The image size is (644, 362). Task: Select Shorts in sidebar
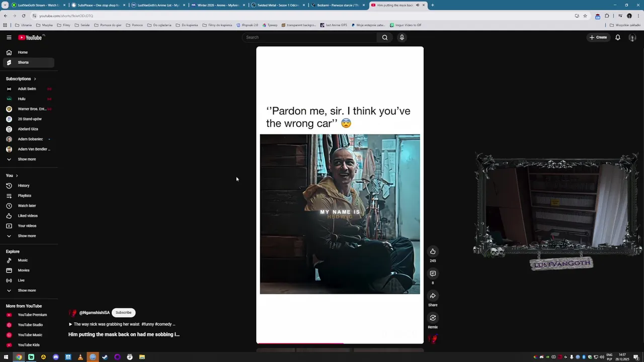pos(28,62)
